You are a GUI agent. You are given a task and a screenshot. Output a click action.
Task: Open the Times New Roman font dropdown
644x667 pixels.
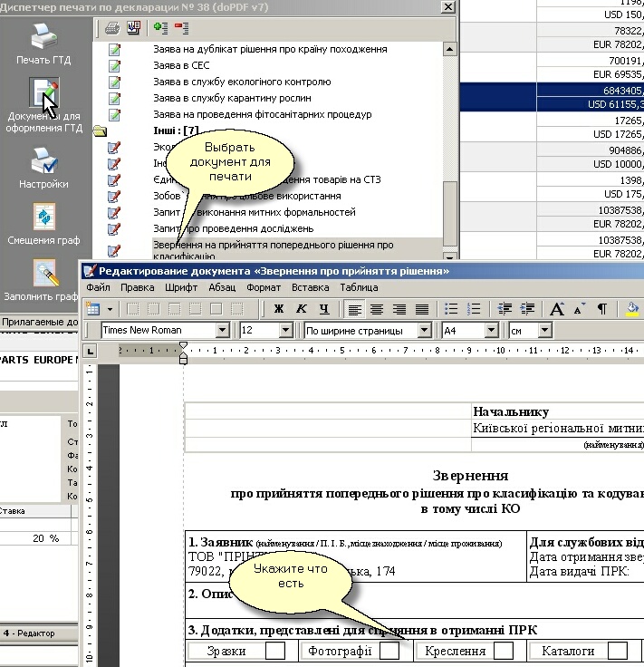tap(223, 331)
